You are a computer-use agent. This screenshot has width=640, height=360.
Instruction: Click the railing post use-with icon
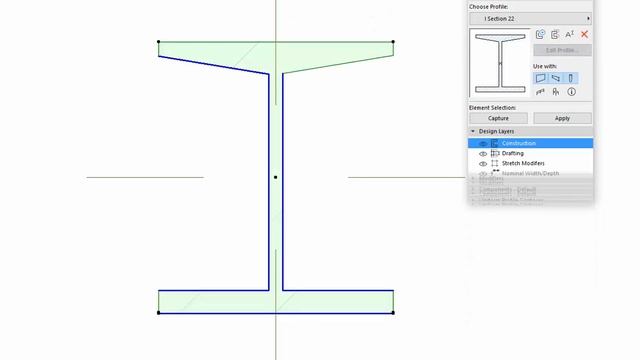pyautogui.click(x=556, y=92)
